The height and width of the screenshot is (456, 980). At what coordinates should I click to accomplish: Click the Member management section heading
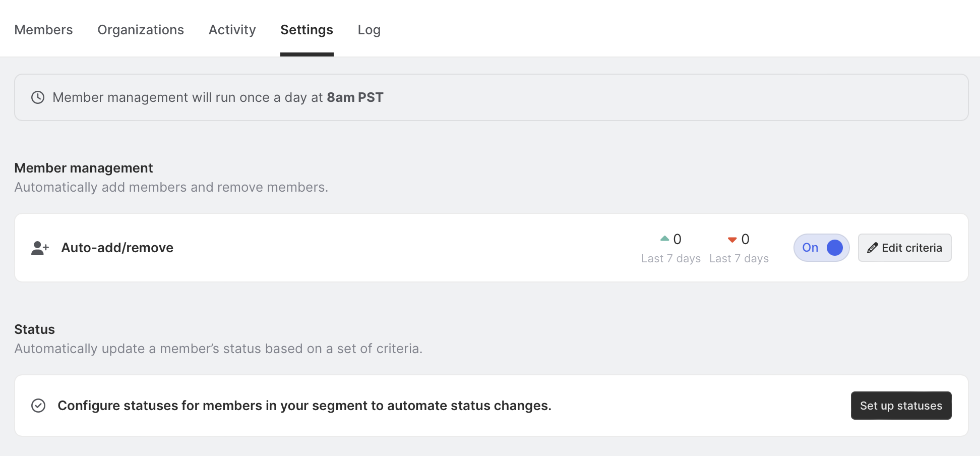84,168
